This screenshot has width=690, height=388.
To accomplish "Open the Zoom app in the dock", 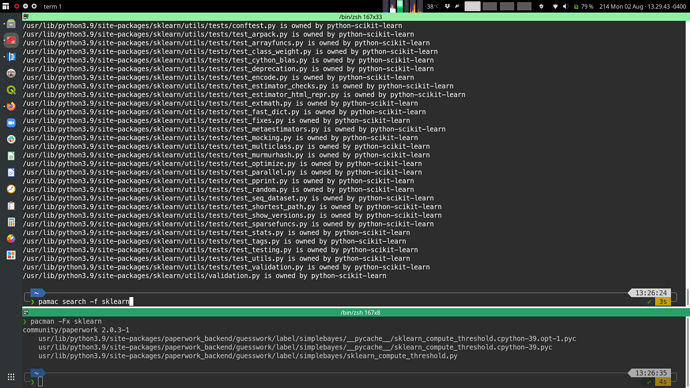I will 11,123.
